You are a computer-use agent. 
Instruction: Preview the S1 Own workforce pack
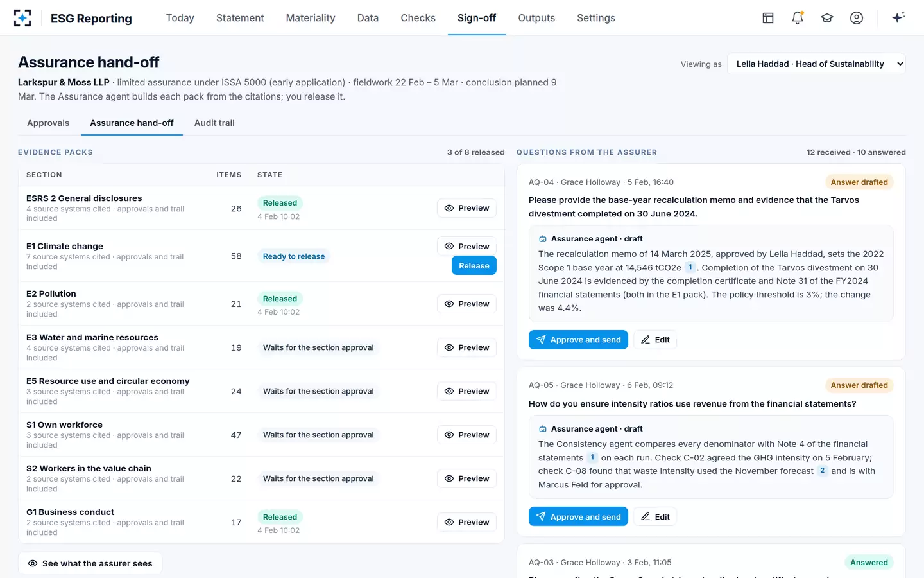pos(466,435)
